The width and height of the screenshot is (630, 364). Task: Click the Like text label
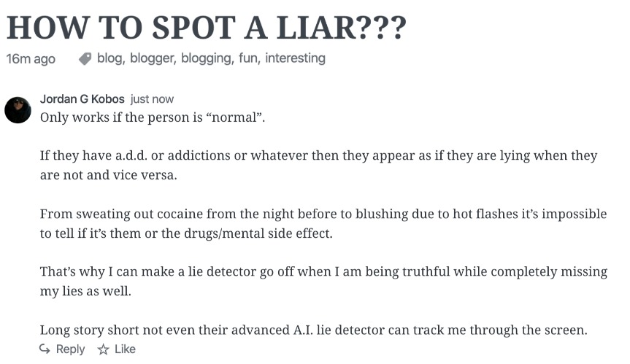[x=125, y=349]
